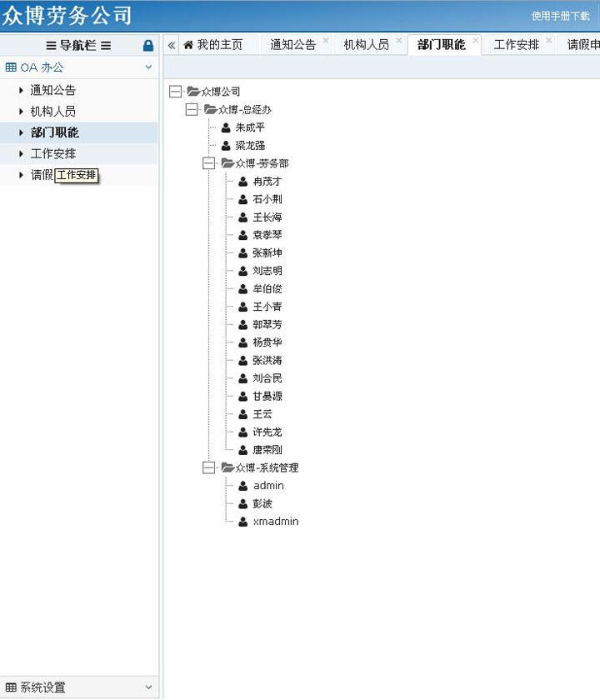Open 通知公告 in the sidebar menu
The width and height of the screenshot is (600, 700).
pyautogui.click(x=53, y=90)
